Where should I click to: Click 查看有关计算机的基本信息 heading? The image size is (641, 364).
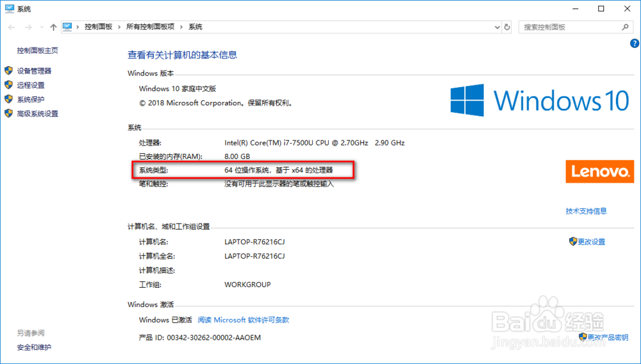[182, 55]
